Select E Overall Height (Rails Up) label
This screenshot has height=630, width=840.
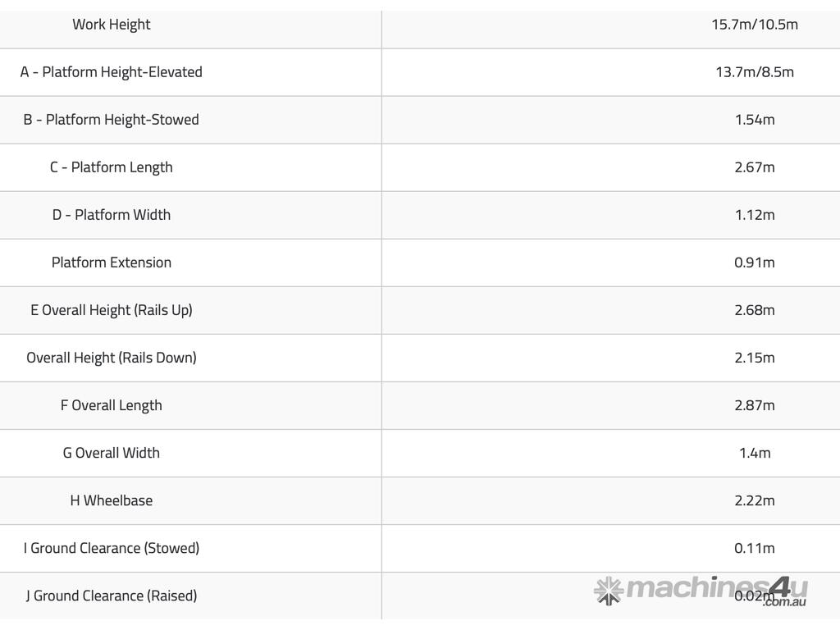click(x=112, y=309)
